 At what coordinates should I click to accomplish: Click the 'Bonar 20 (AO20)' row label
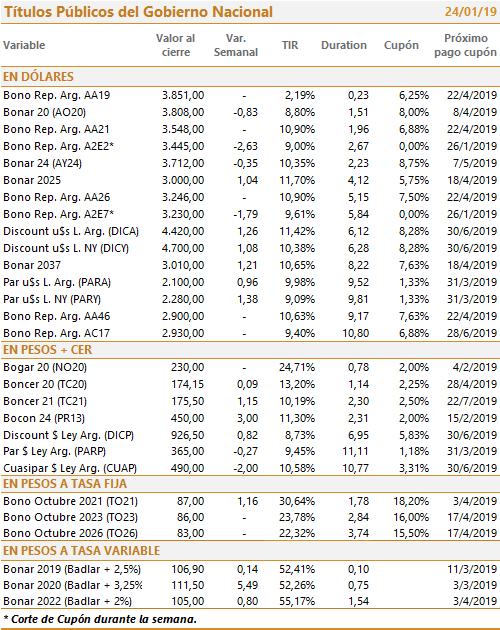(45, 112)
